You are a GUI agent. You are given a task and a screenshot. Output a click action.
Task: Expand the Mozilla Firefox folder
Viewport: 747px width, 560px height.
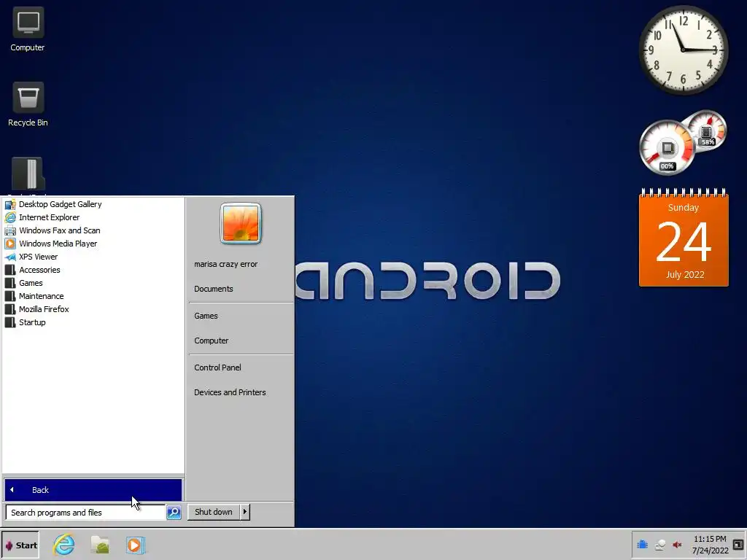tap(44, 309)
